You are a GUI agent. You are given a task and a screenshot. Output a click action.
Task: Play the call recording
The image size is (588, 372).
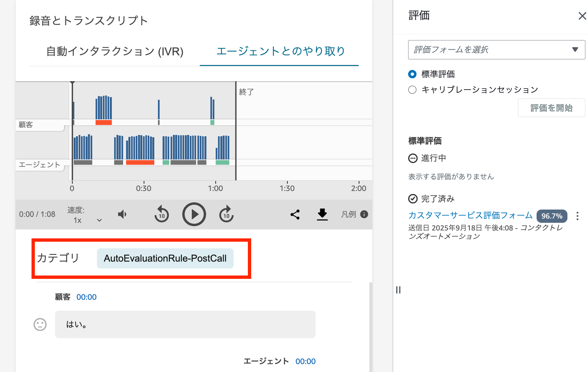194,215
